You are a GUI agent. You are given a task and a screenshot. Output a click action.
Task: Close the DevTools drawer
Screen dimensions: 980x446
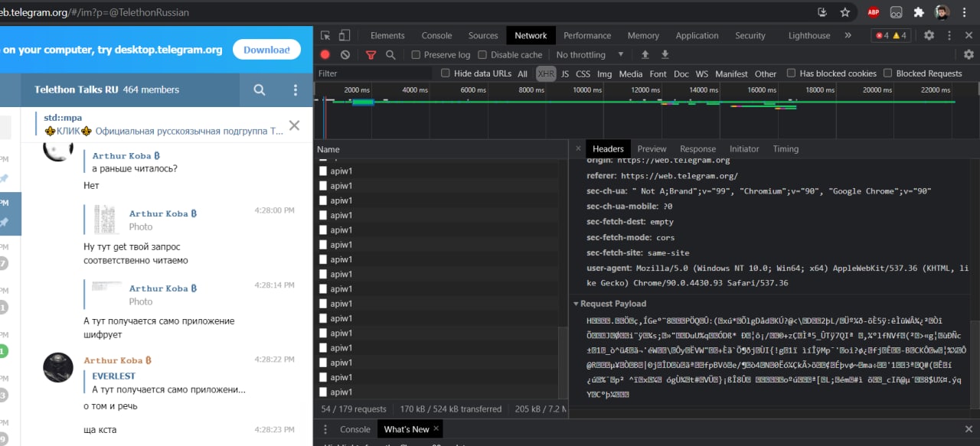[x=969, y=429]
